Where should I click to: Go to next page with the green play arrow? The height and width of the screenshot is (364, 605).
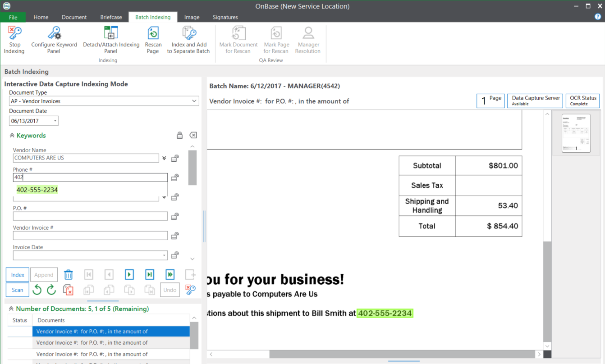[129, 275]
